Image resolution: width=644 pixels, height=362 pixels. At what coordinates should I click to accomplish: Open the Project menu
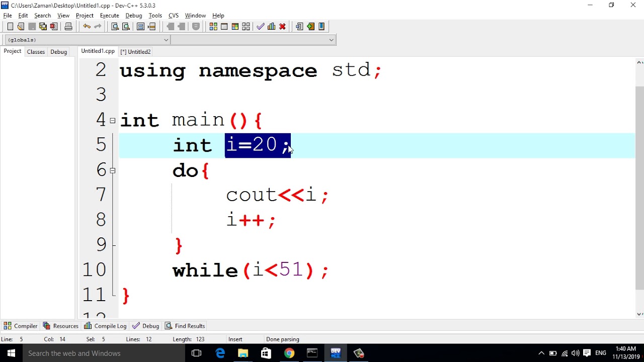(85, 16)
